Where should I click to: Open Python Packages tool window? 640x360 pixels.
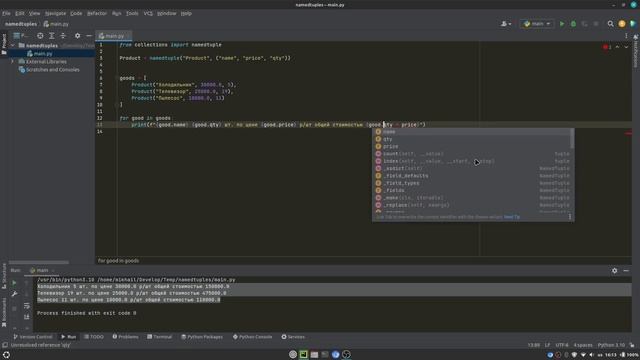point(202,337)
